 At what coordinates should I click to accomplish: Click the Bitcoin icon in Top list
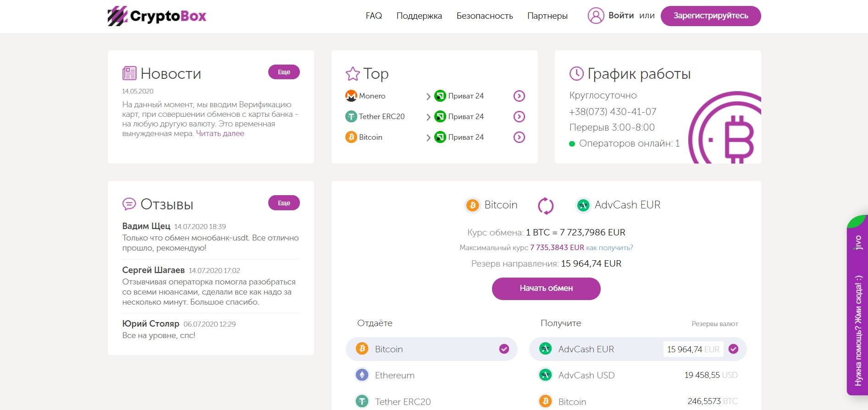(351, 137)
